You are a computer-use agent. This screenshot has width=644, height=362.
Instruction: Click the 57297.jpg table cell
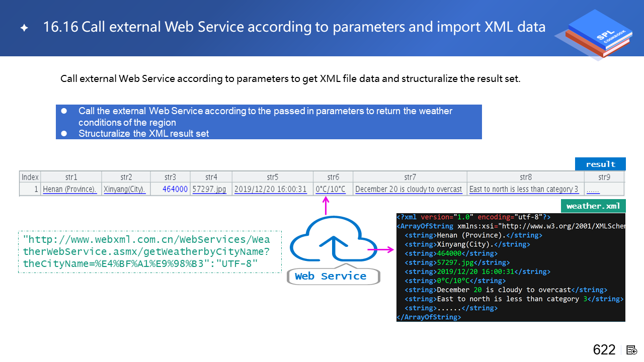pyautogui.click(x=209, y=190)
